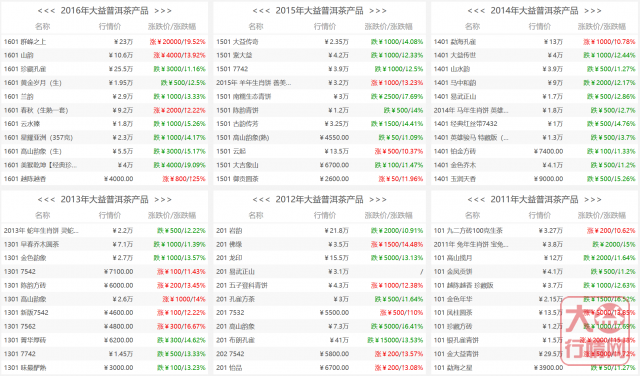
Task: Open the 202 7542 product entry
Action: coord(230,354)
